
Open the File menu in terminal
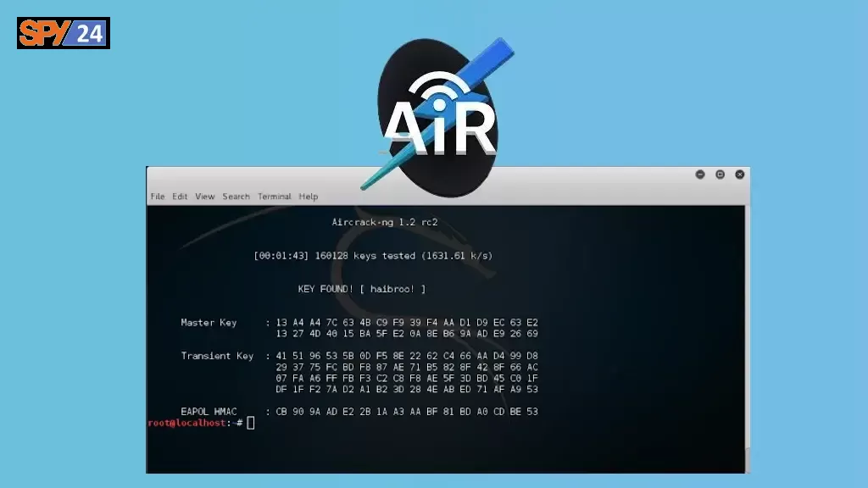[158, 197]
